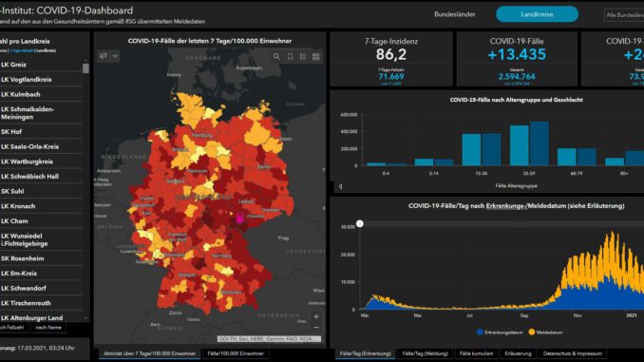This screenshot has width=644, height=362.
Task: Click the 35-59 age group bar pair
Action: click(529, 143)
